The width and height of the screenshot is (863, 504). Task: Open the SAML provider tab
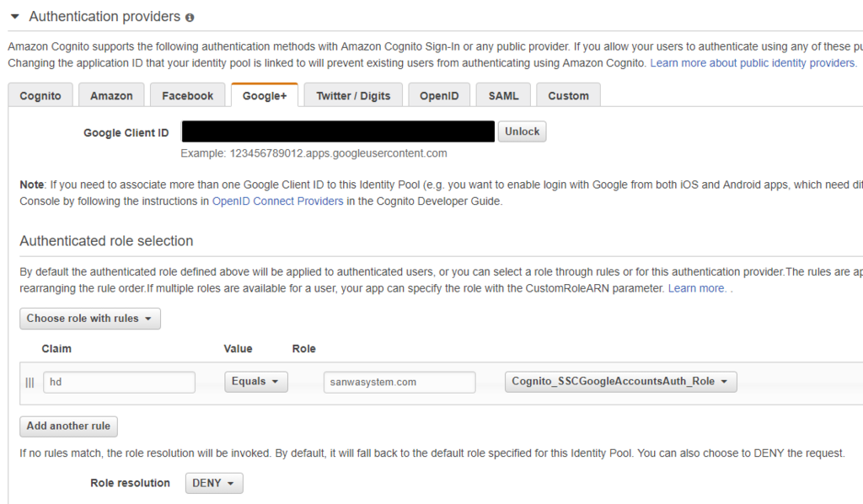pyautogui.click(x=503, y=95)
